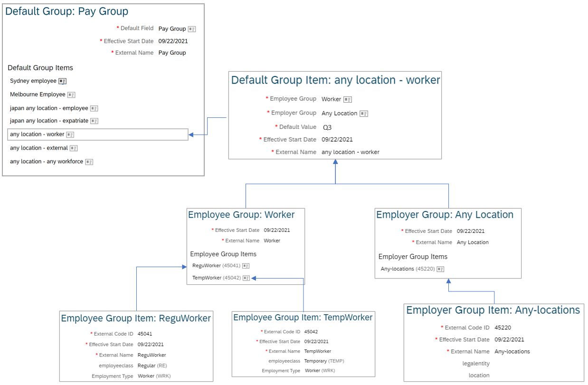Open details icon for any location - any workforce
The image size is (588, 385).
click(x=89, y=162)
